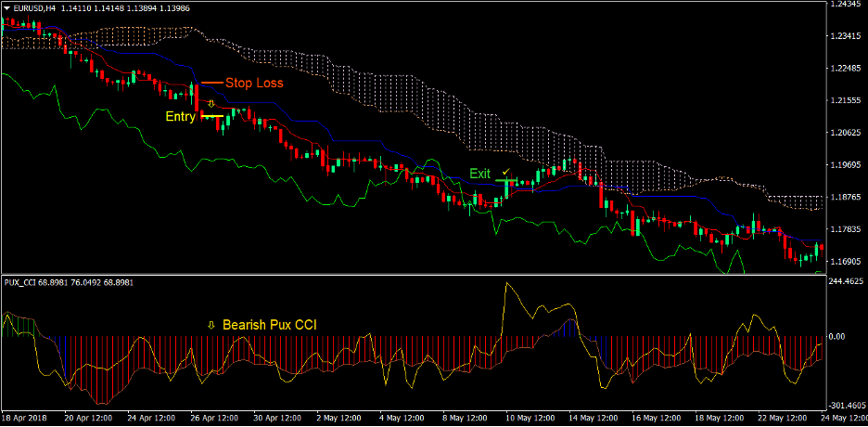Click the 1.20625 price axis label
The image size is (868, 427).
[x=846, y=133]
